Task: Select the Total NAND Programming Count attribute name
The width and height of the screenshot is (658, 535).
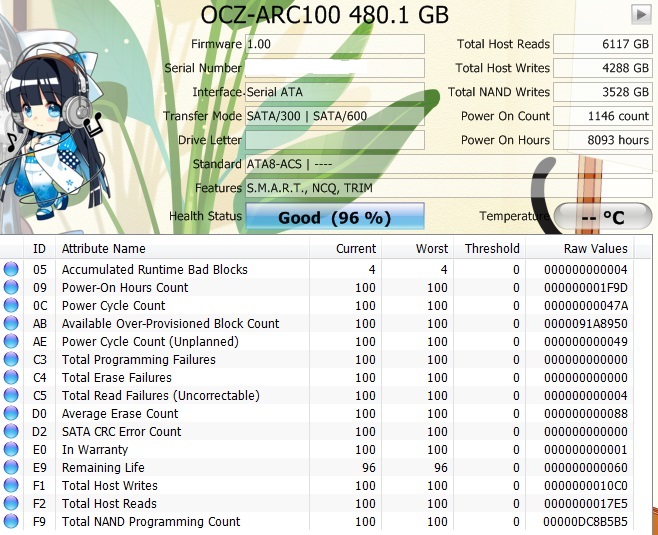Action: [x=151, y=522]
